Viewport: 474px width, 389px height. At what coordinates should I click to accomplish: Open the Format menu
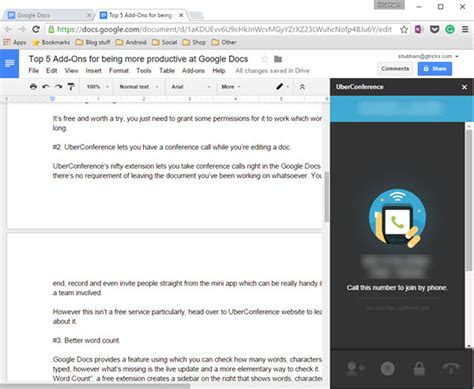click(x=119, y=71)
